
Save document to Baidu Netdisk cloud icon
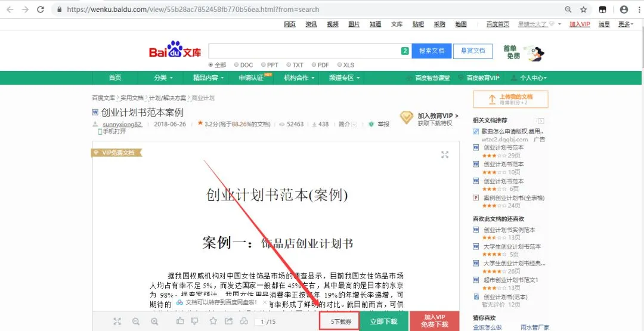point(244,321)
